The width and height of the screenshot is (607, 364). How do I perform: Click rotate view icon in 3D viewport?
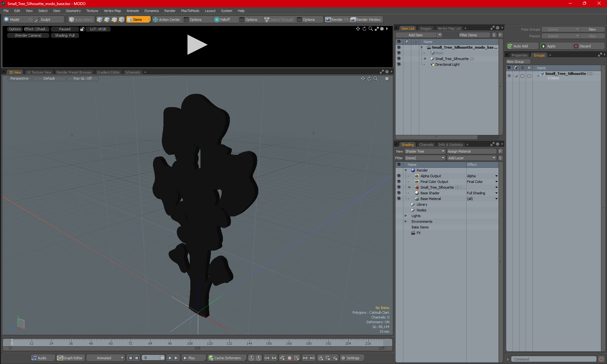[x=369, y=79]
